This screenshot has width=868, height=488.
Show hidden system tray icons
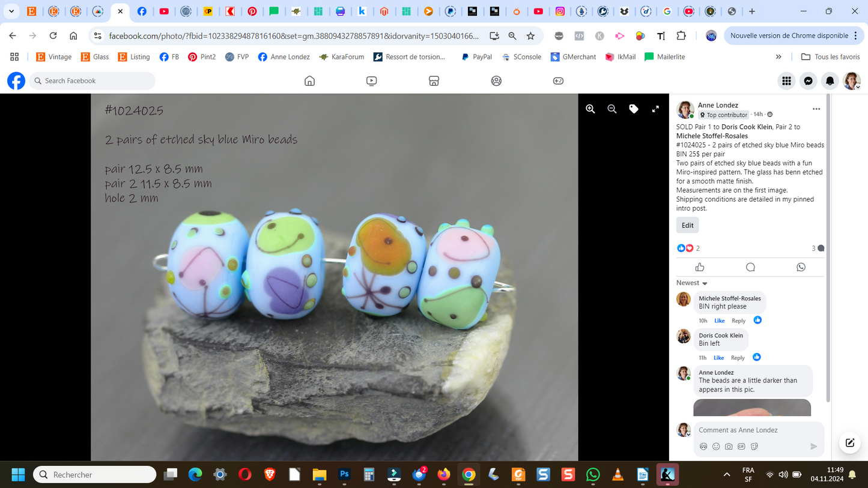pos(727,474)
